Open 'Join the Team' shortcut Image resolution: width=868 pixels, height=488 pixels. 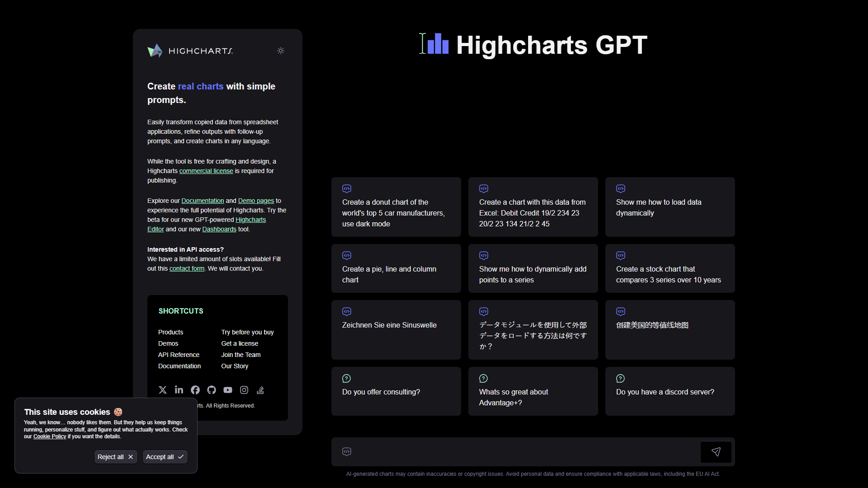[x=241, y=355]
